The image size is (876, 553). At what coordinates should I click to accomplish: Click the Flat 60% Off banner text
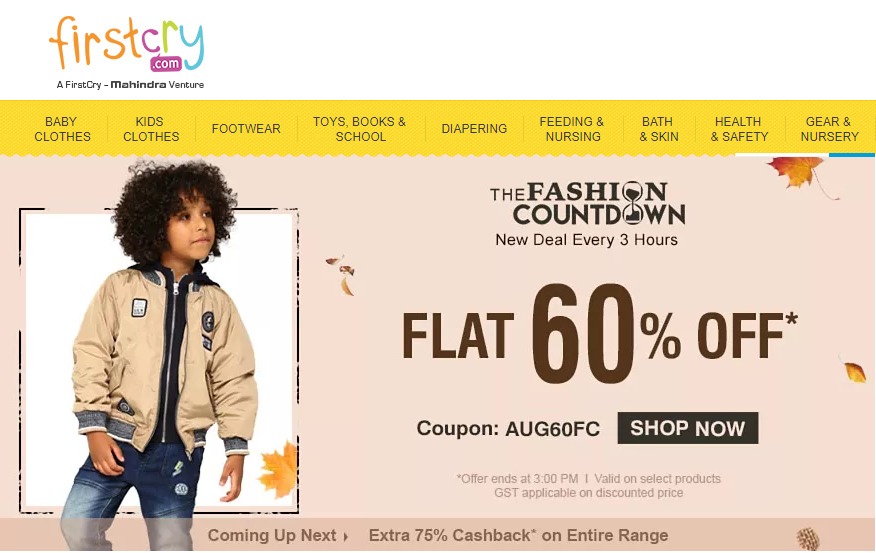point(599,335)
